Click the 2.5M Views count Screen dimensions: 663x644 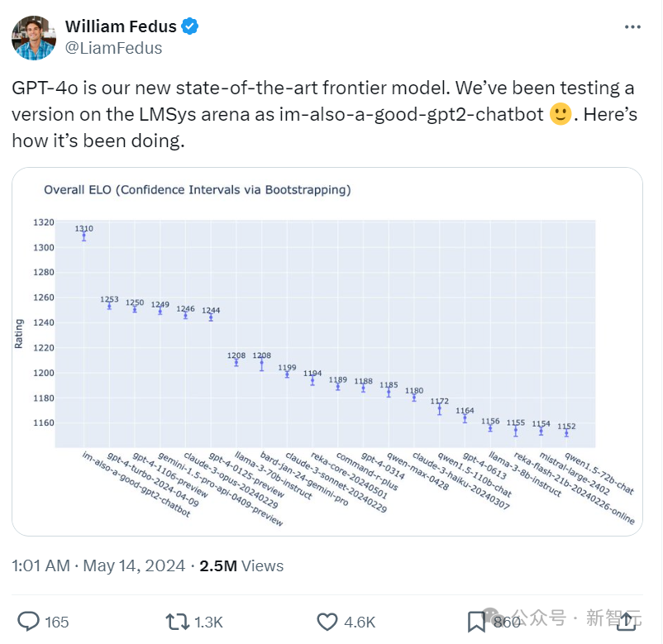coord(241,565)
